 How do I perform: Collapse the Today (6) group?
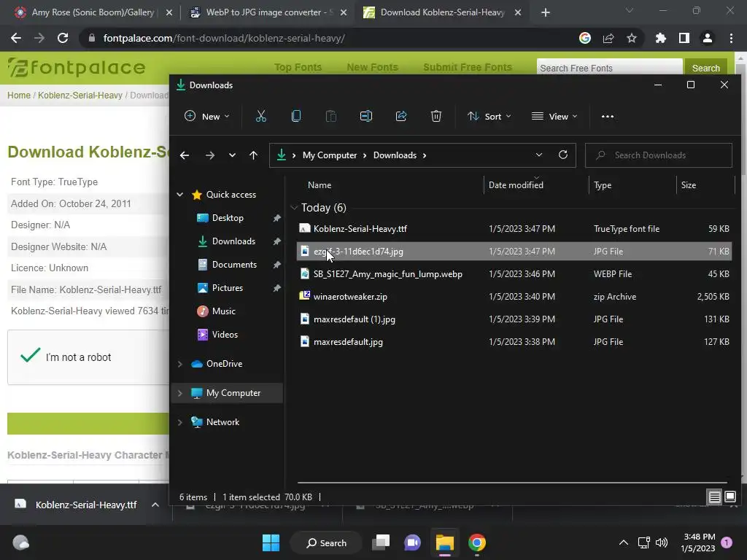pos(294,208)
